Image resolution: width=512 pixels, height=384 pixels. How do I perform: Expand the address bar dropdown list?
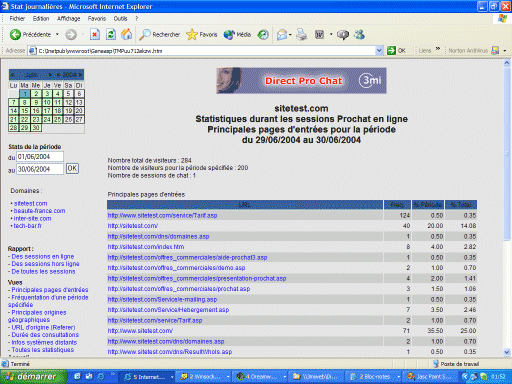coord(379,51)
